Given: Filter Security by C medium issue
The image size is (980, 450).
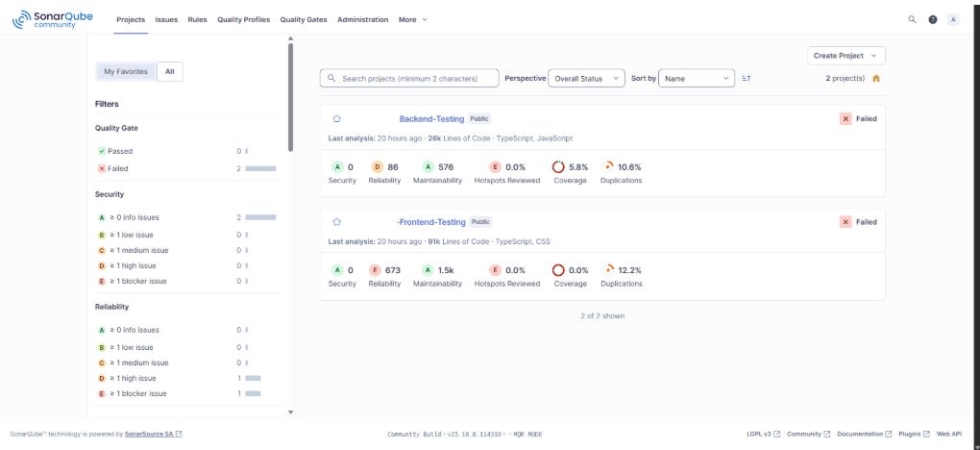Looking at the screenshot, I should click(x=185, y=250).
